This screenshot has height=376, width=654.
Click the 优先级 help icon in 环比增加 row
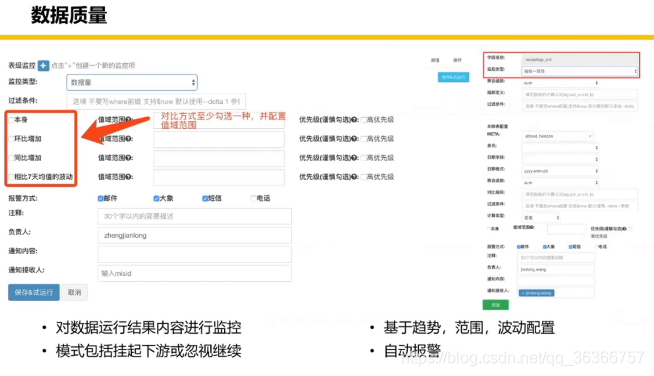coord(354,139)
